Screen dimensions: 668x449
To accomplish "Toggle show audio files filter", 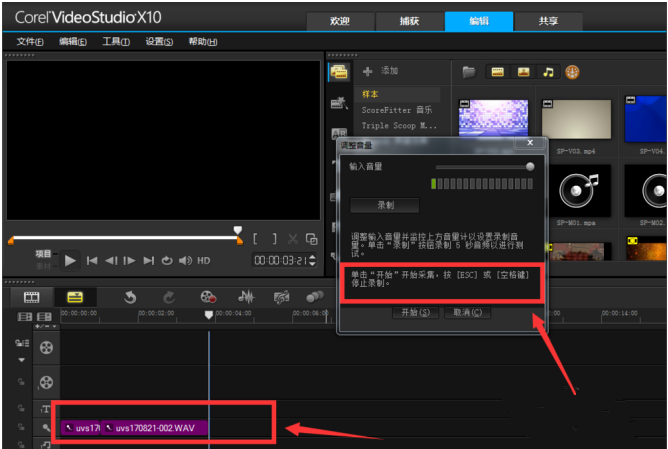I will pos(548,72).
